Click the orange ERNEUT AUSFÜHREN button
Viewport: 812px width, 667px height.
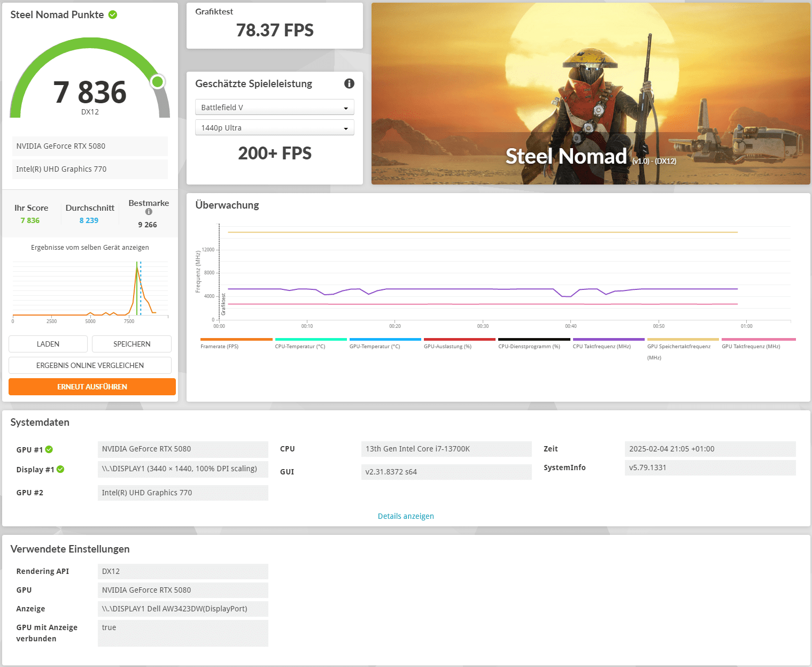[92, 387]
